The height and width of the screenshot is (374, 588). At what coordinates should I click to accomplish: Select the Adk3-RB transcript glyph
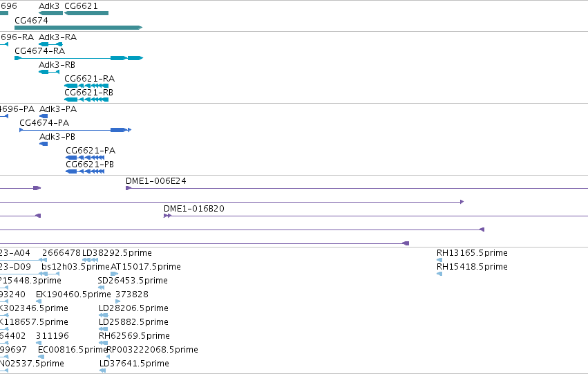[x=49, y=72]
